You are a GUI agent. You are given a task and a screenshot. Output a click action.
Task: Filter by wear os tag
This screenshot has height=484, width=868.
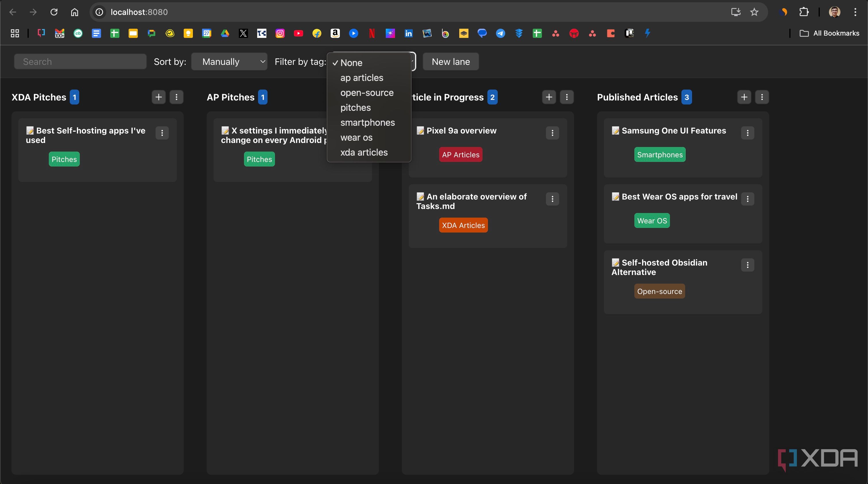[x=369, y=138]
